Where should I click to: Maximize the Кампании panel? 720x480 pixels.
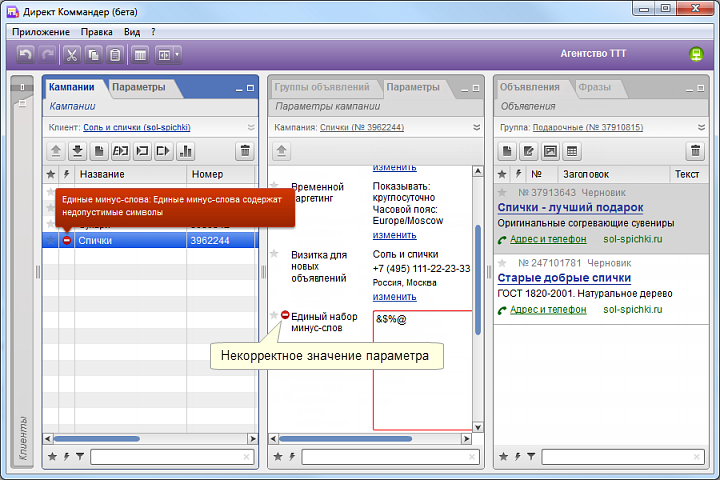pyautogui.click(x=250, y=88)
